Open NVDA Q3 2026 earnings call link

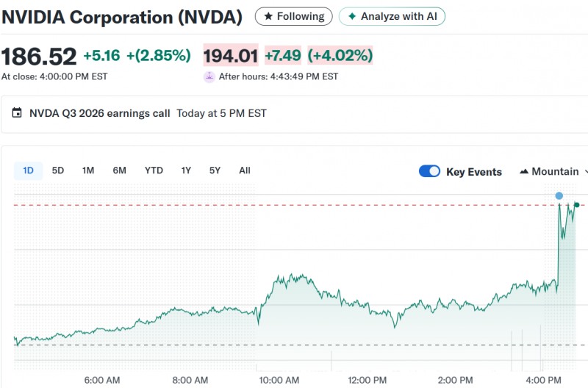click(99, 113)
